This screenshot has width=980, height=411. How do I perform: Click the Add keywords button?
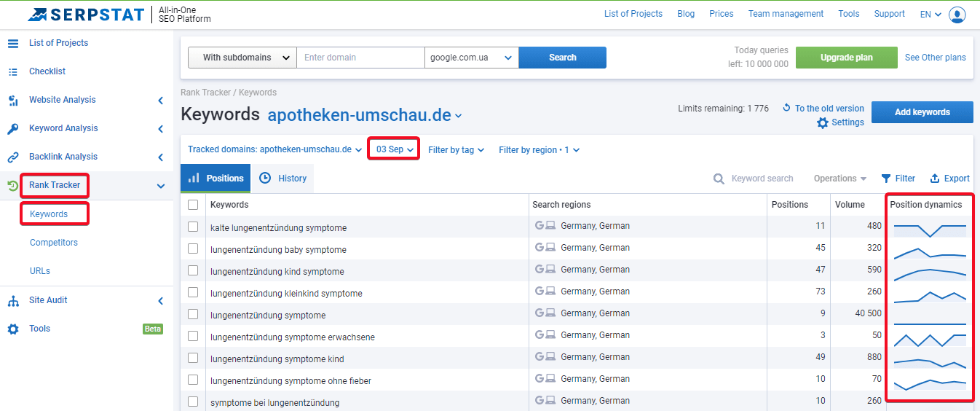tap(922, 112)
